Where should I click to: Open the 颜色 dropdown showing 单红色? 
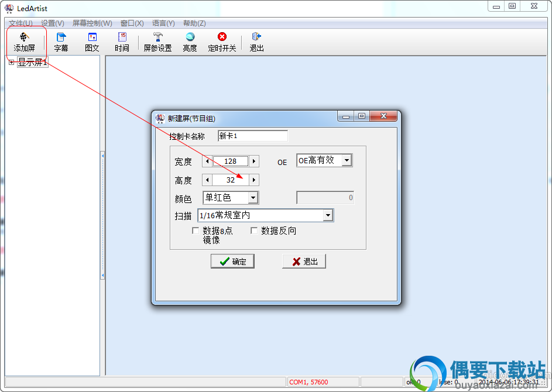point(253,198)
